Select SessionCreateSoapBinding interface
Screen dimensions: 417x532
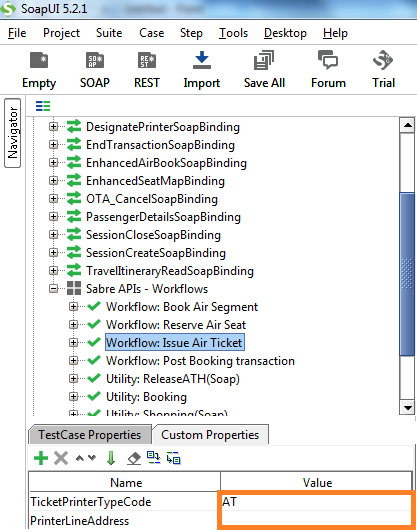(x=156, y=252)
